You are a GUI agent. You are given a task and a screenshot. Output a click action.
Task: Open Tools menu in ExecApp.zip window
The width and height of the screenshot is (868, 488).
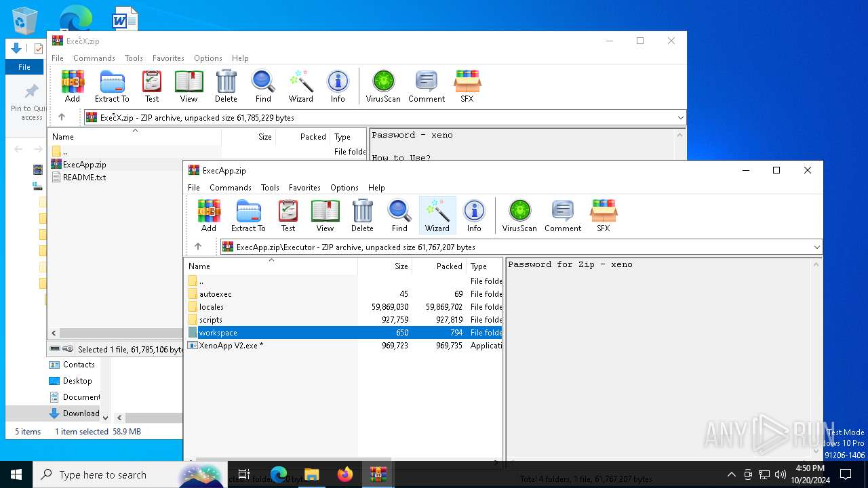pyautogui.click(x=270, y=188)
